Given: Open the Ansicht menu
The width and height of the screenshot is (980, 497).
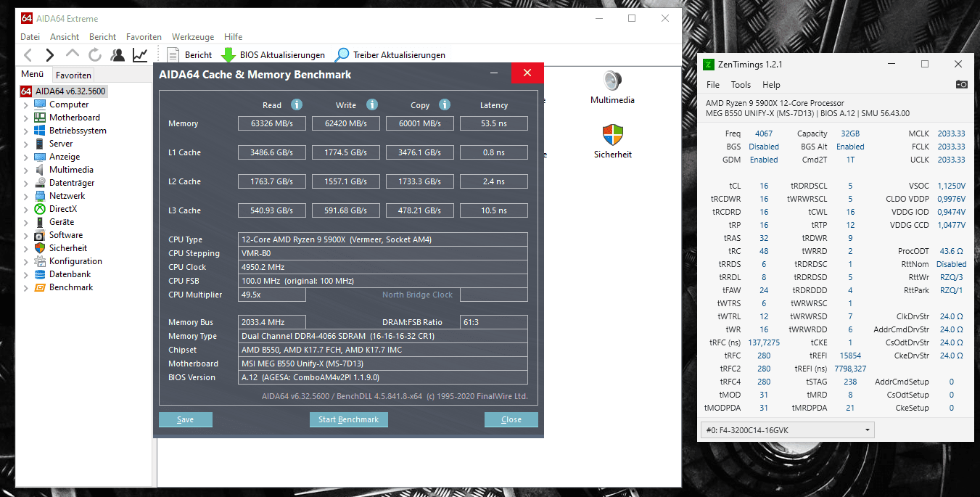Looking at the screenshot, I should click(x=65, y=36).
